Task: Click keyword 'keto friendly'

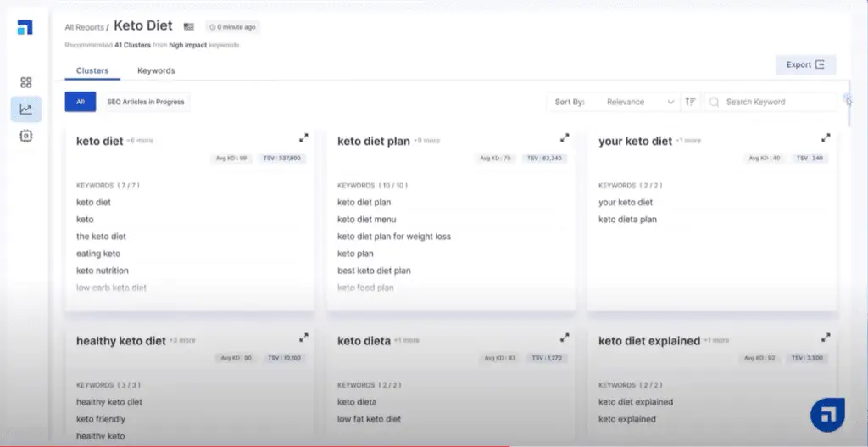Action: click(101, 419)
